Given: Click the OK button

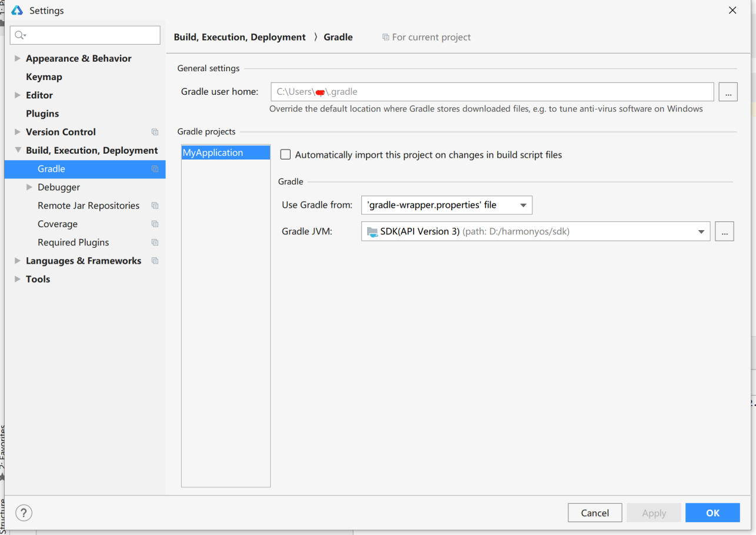Looking at the screenshot, I should click(x=712, y=513).
